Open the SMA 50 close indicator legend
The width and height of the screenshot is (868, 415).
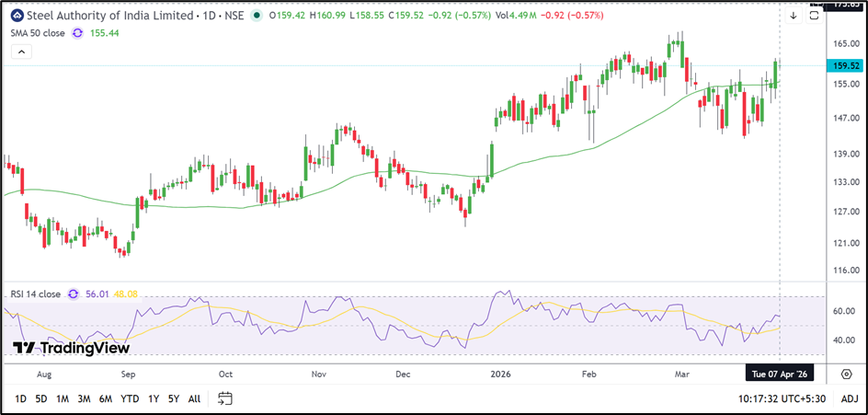click(x=38, y=33)
